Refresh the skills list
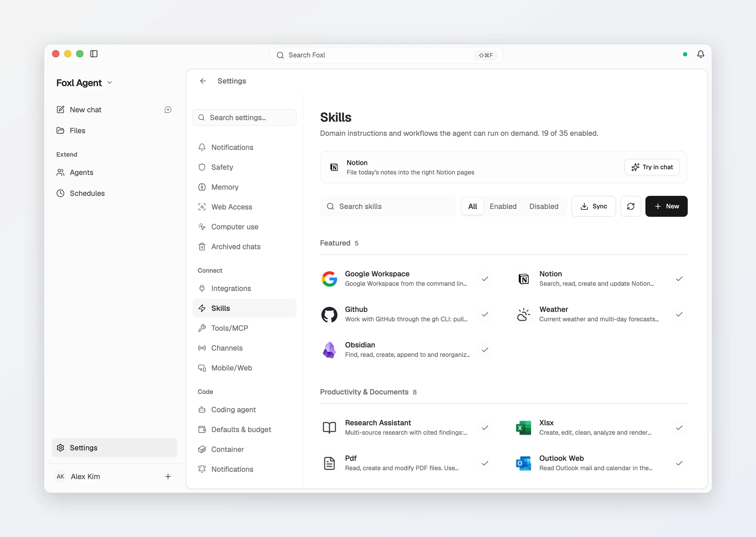The height and width of the screenshot is (537, 756). (x=630, y=206)
